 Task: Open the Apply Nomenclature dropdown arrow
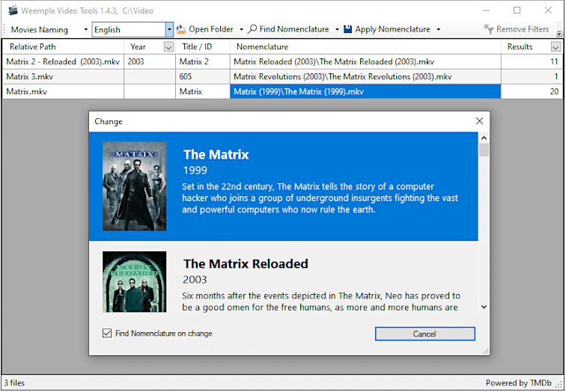pyautogui.click(x=438, y=30)
